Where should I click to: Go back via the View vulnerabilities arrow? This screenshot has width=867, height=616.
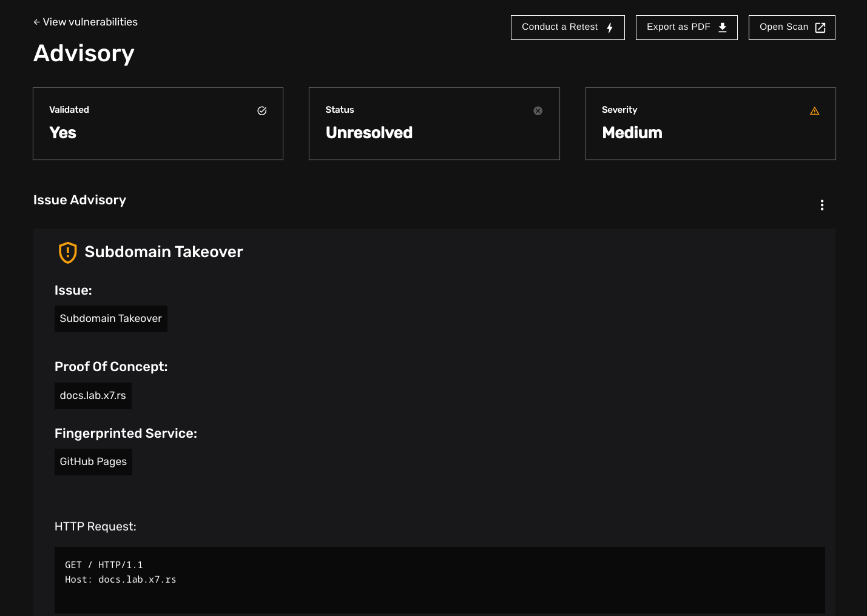click(x=36, y=22)
